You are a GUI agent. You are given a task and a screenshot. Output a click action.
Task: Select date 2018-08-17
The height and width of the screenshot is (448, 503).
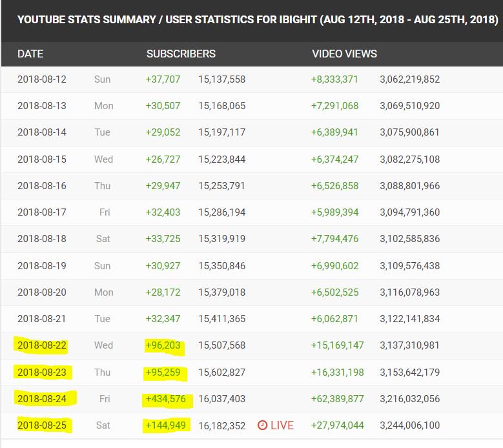[x=42, y=212]
